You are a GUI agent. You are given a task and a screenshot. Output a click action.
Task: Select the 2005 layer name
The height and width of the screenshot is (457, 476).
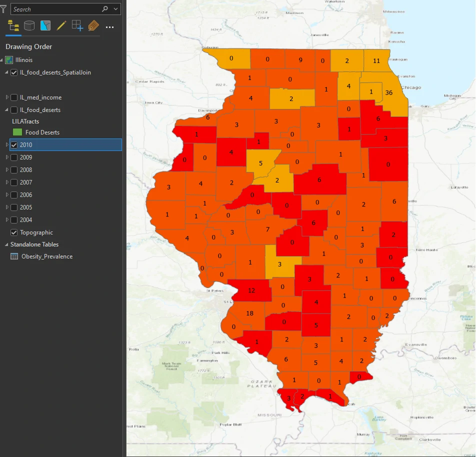(x=26, y=207)
